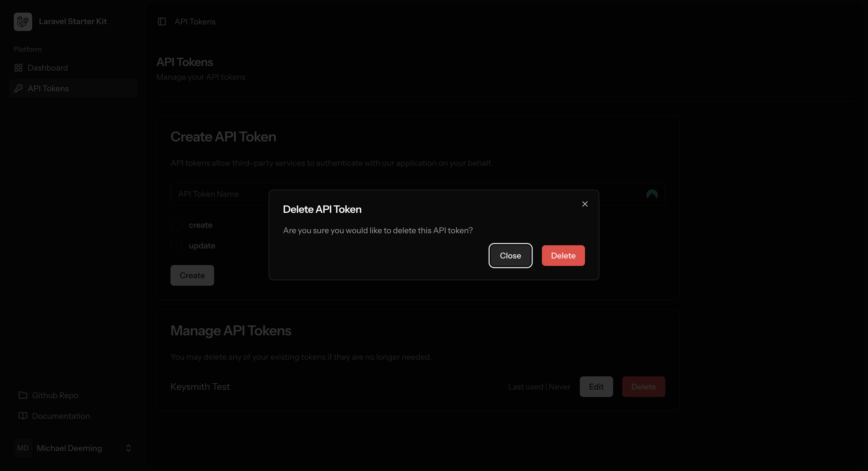This screenshot has height=471, width=868.
Task: Enable the update permission checkbox
Action: pyautogui.click(x=176, y=246)
